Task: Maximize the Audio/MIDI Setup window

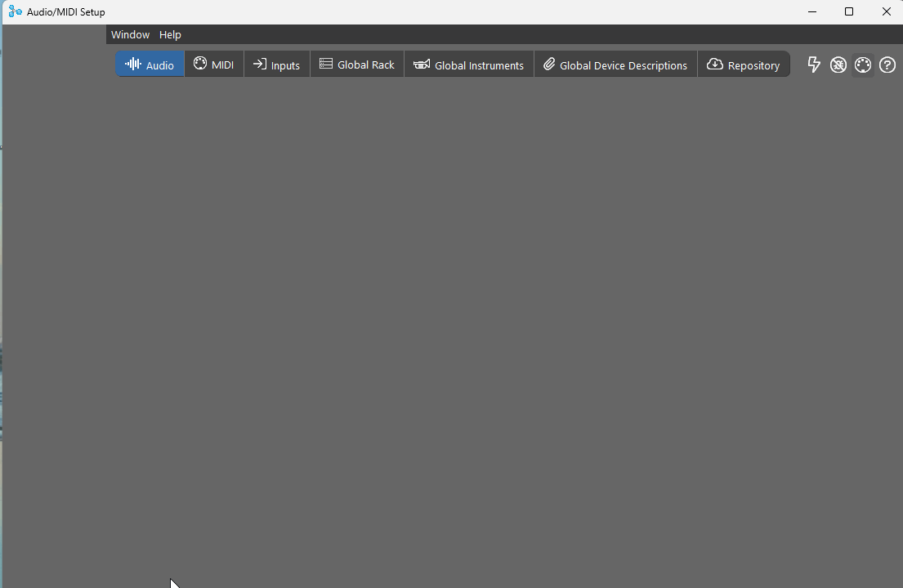Action: [x=849, y=11]
